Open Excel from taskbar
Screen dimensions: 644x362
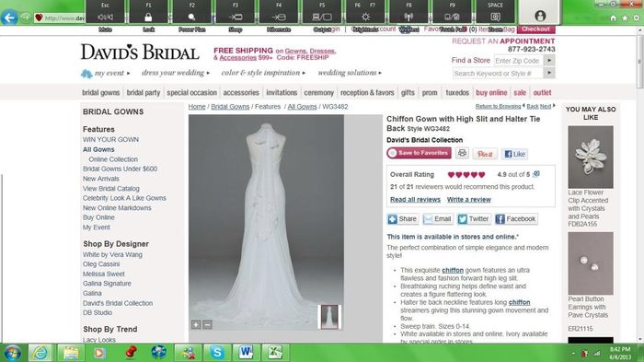pos(275,353)
